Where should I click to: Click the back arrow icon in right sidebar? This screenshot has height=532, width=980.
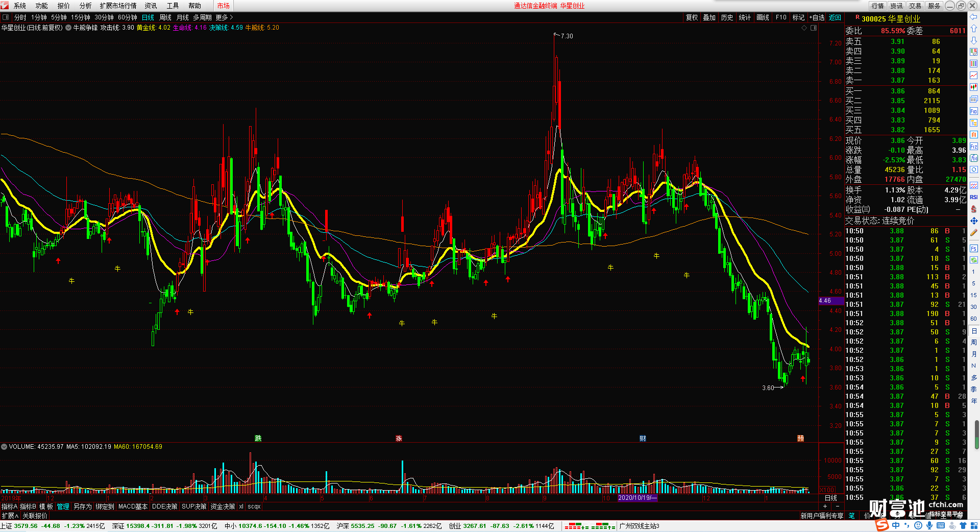[974, 17]
